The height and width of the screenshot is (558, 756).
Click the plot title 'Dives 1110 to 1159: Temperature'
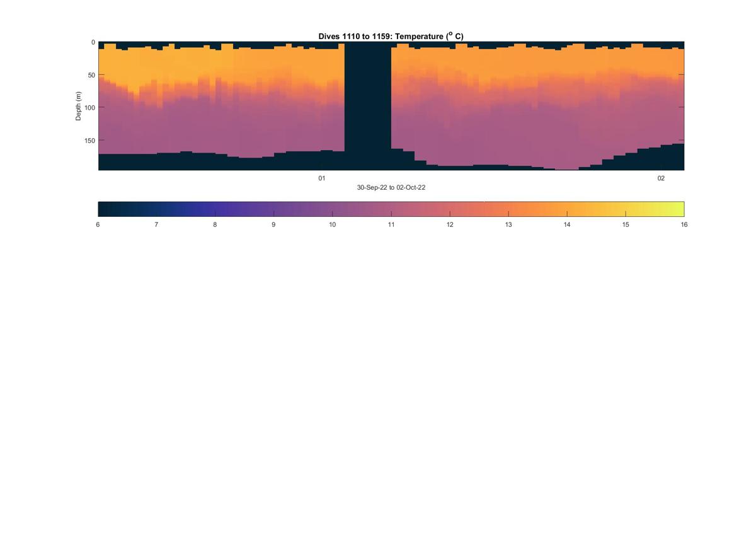coord(391,37)
